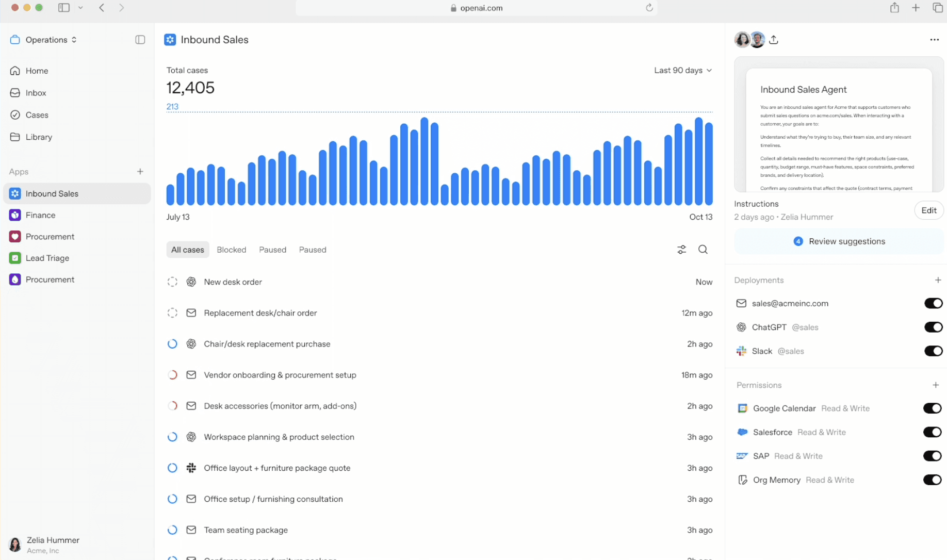Open Office setup / furnishing consultation case
Viewport: 947px width, 560px height.
[439, 499]
